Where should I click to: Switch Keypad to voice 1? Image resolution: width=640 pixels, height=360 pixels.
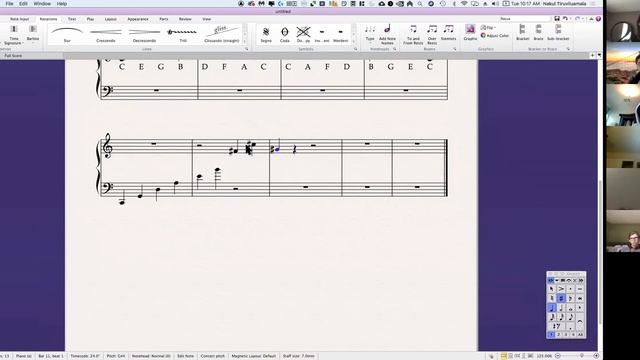pos(551,335)
